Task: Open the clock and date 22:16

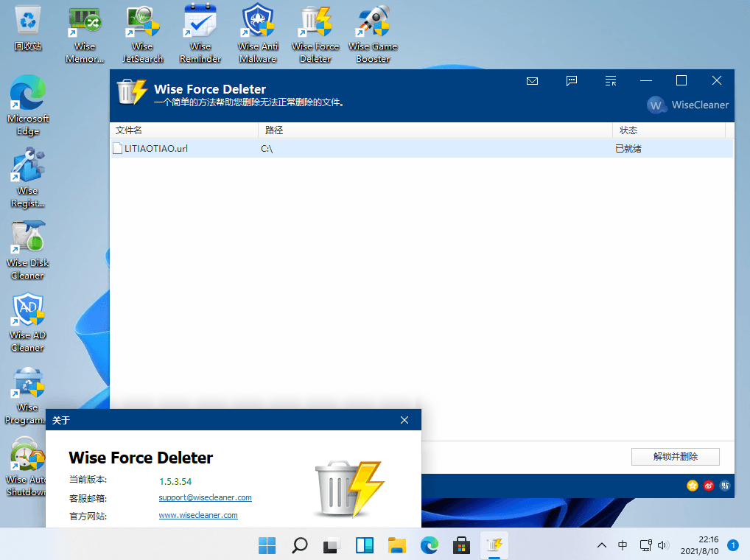Action: (699, 545)
